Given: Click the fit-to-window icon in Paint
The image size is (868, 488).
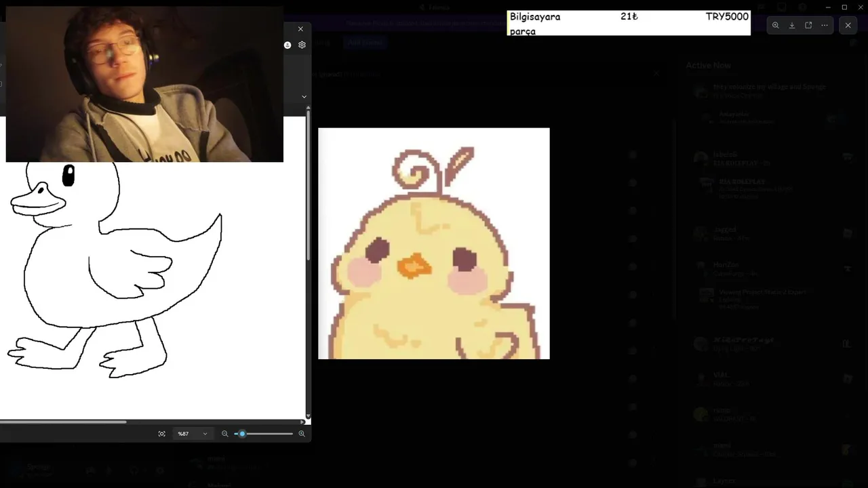Looking at the screenshot, I should (161, 434).
